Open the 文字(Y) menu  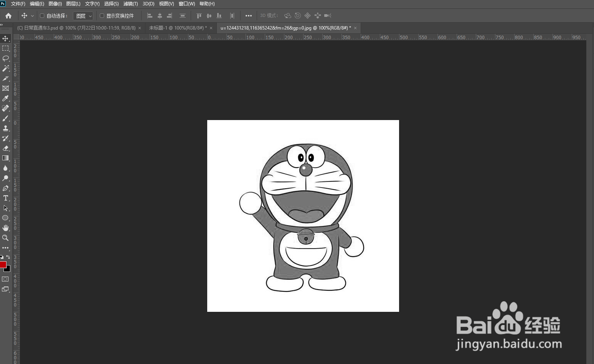click(x=92, y=4)
